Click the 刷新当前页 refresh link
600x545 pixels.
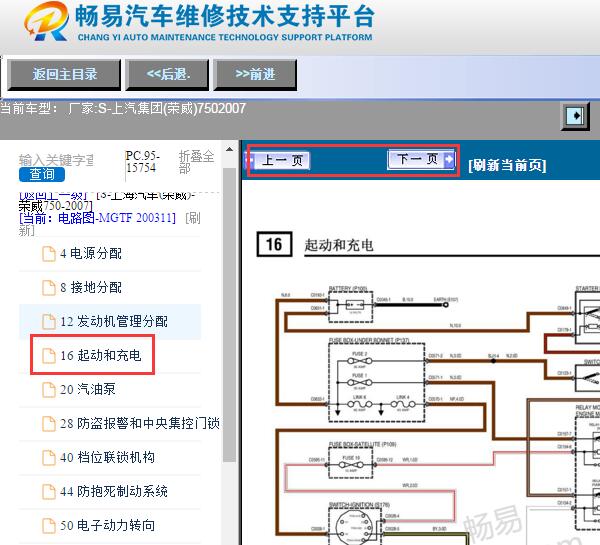(507, 165)
